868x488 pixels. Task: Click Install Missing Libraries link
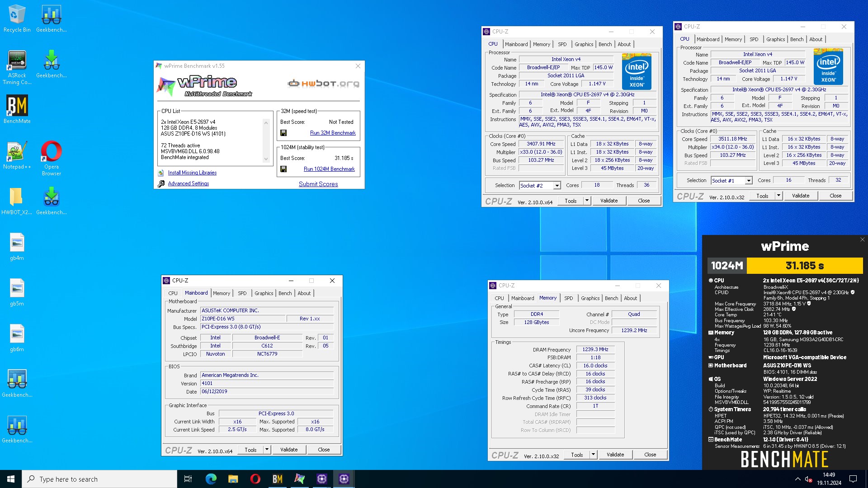click(x=192, y=173)
